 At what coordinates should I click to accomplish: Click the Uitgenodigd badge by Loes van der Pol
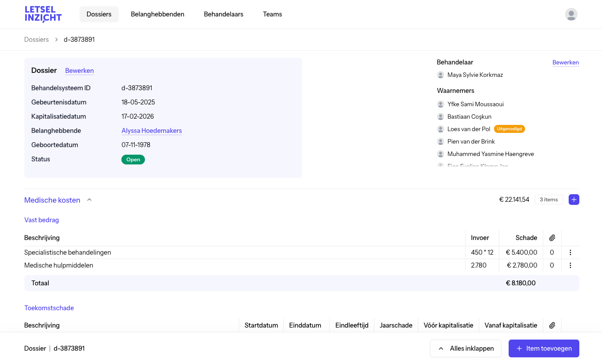tap(510, 129)
